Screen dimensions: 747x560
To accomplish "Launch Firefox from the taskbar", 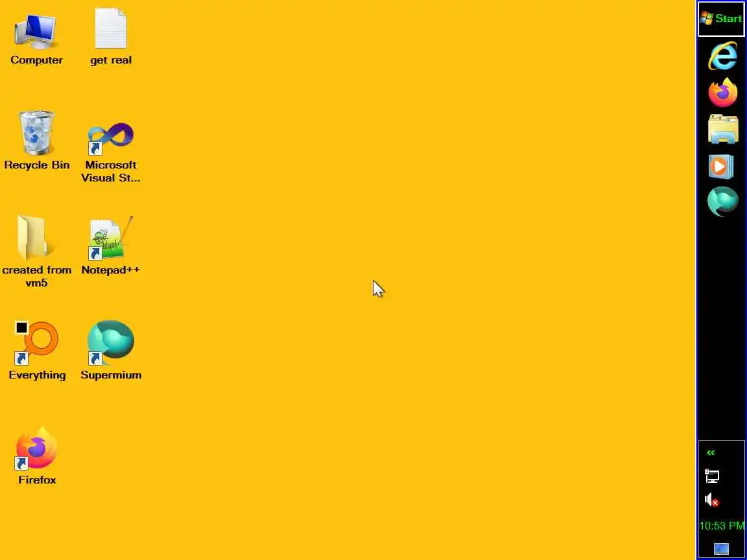I will click(722, 92).
